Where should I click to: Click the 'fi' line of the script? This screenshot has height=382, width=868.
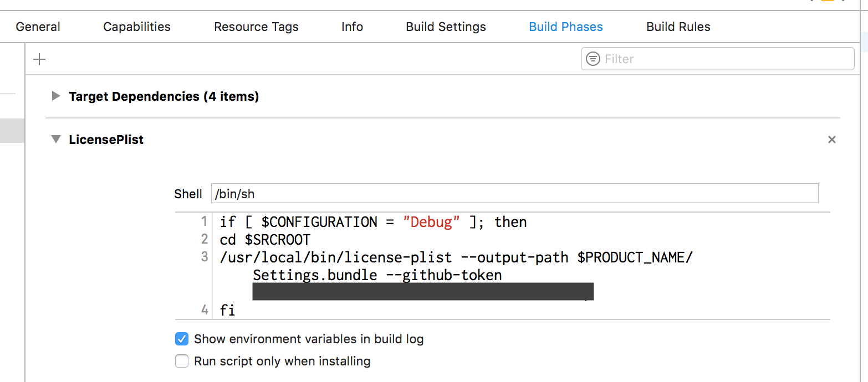227,310
